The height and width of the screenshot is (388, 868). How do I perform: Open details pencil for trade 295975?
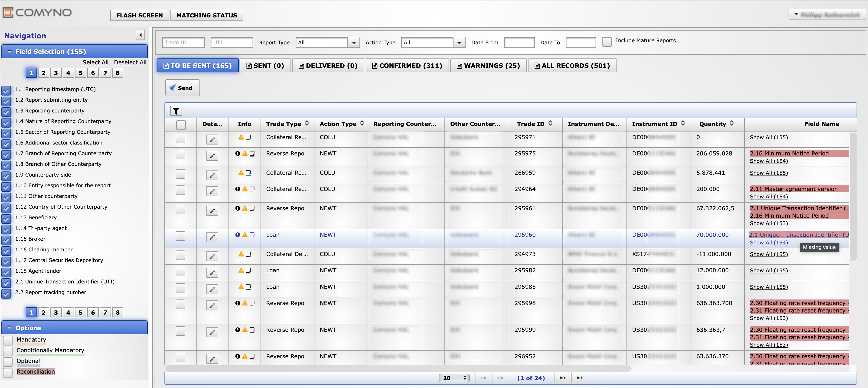pyautogui.click(x=212, y=156)
